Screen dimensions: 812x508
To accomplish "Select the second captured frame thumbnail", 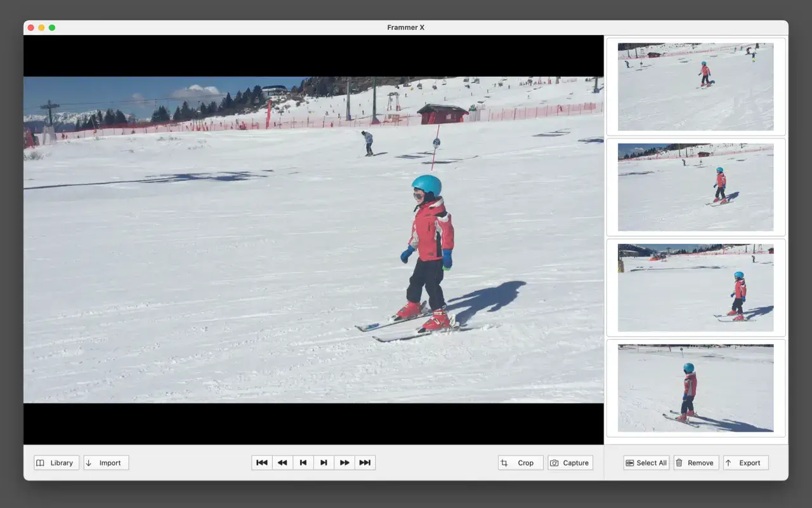I will (x=695, y=187).
